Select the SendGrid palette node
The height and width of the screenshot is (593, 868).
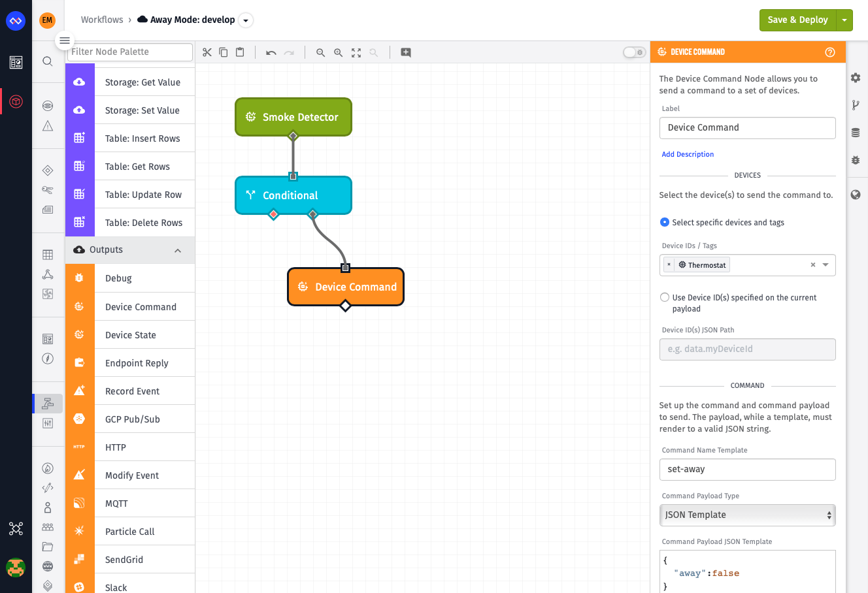tap(130, 560)
